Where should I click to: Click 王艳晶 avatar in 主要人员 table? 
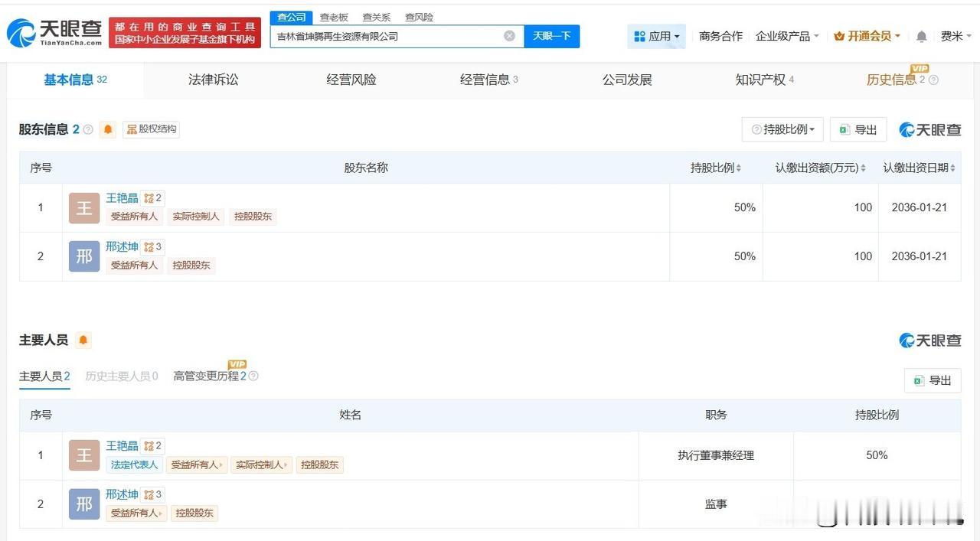84,455
